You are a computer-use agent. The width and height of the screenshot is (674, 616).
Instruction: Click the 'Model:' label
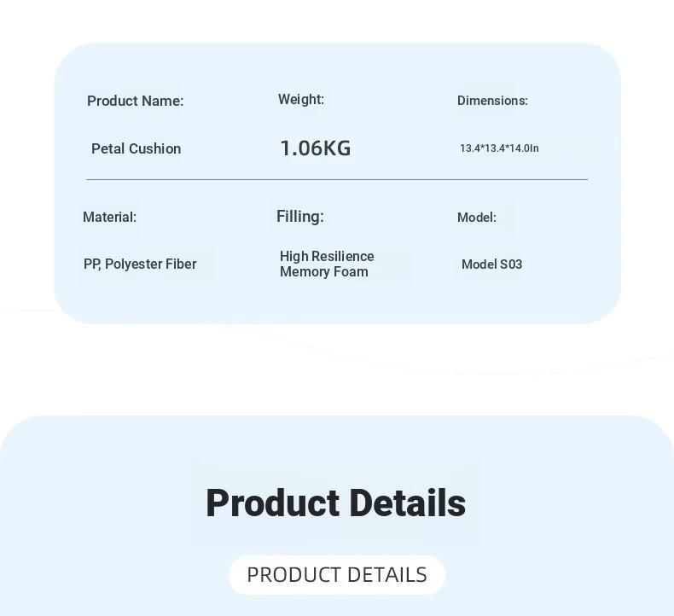click(x=477, y=218)
